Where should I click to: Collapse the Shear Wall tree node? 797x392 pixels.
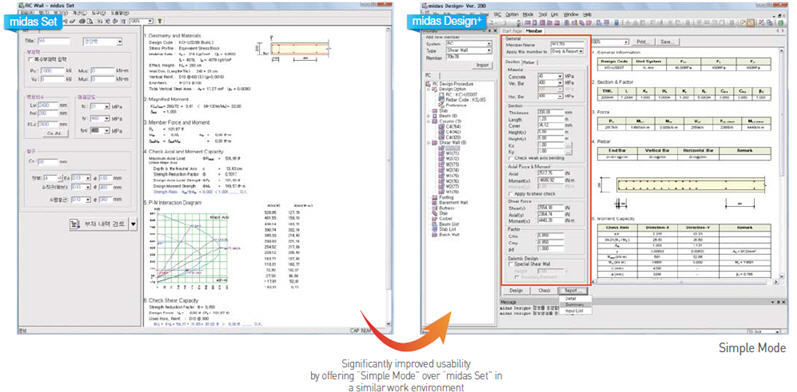click(x=428, y=143)
